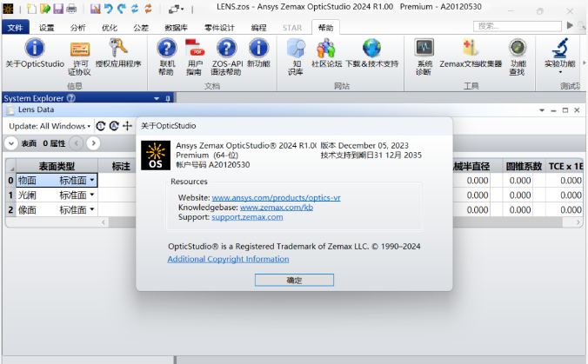This screenshot has height=364, width=588.
Task: Open the Zemax文档收集器 tool
Action: point(471,49)
